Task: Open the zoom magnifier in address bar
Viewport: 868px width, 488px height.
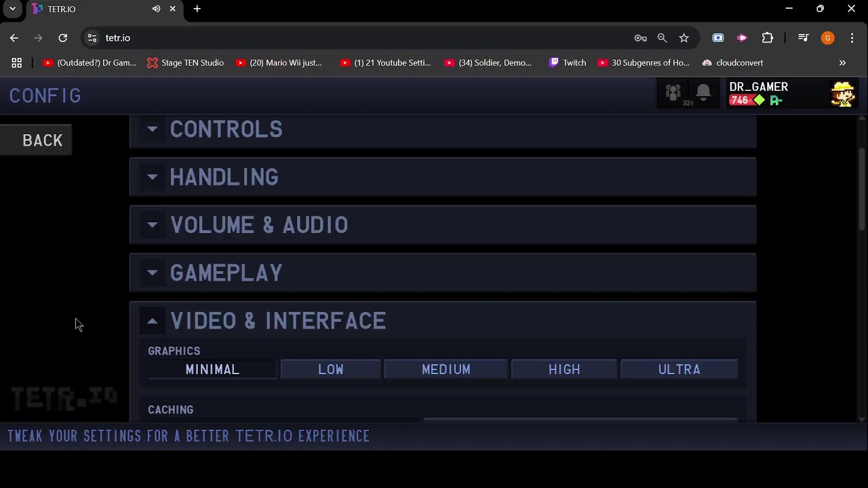Action: pos(662,38)
